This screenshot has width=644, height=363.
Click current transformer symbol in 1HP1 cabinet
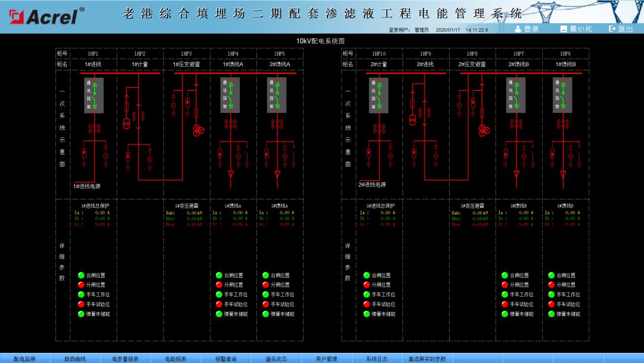pos(94,129)
